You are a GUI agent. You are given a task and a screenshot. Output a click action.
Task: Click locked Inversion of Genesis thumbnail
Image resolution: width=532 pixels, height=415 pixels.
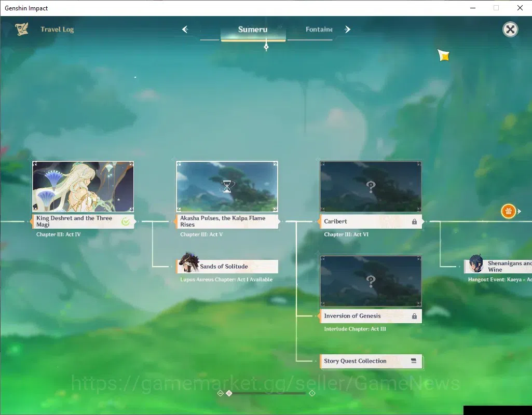(371, 281)
